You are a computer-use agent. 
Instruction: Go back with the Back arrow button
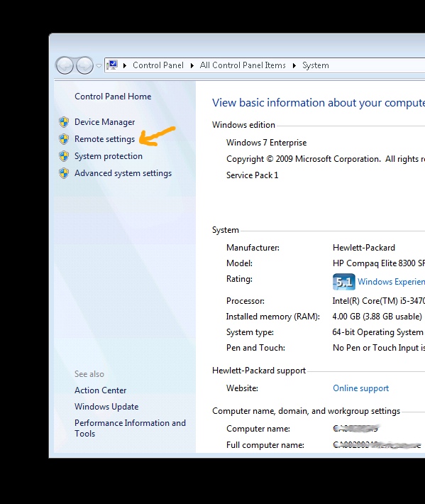65,65
